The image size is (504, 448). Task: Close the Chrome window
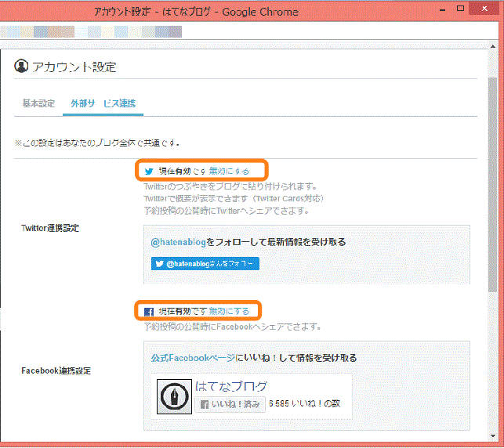click(x=484, y=9)
